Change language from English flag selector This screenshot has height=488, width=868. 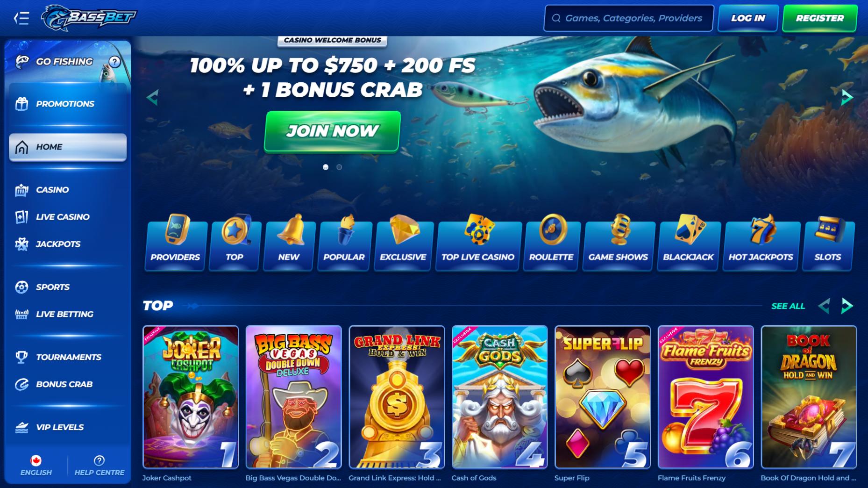[x=36, y=466]
